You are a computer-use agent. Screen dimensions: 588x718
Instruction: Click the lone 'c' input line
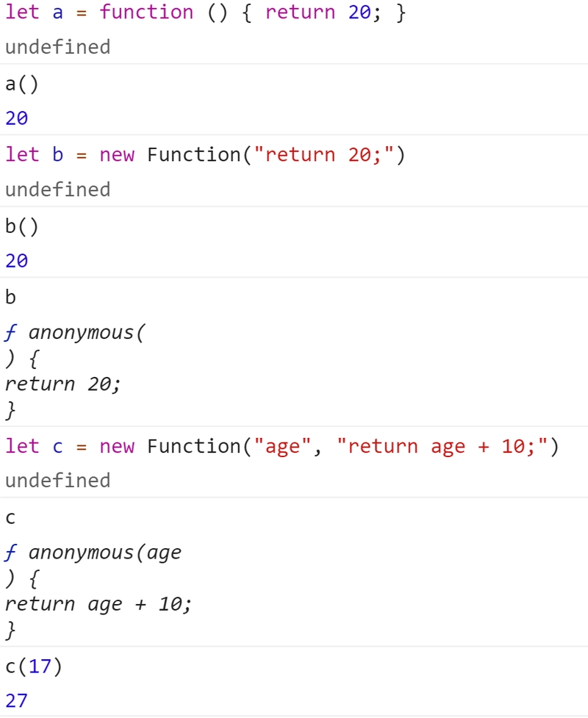click(x=10, y=518)
